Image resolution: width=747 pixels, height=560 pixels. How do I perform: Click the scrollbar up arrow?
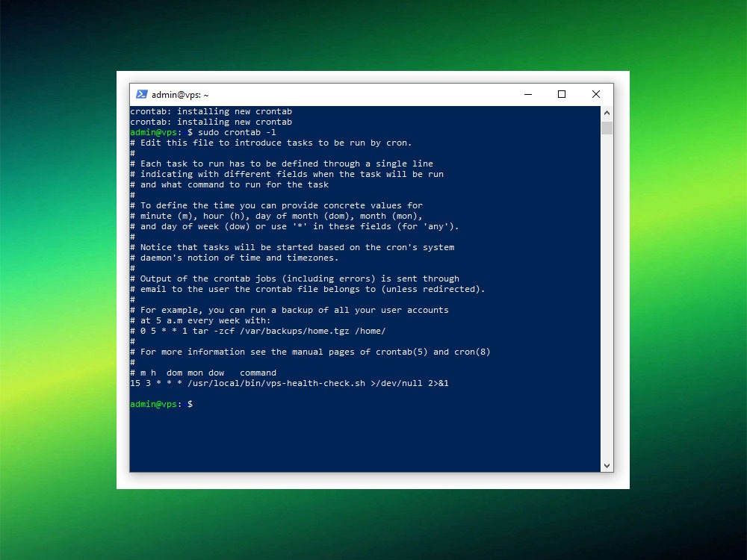click(x=607, y=113)
